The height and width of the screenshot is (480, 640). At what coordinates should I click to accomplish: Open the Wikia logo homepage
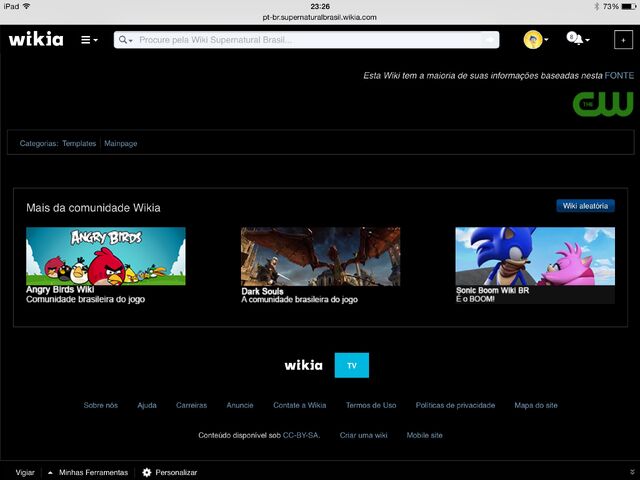36,39
